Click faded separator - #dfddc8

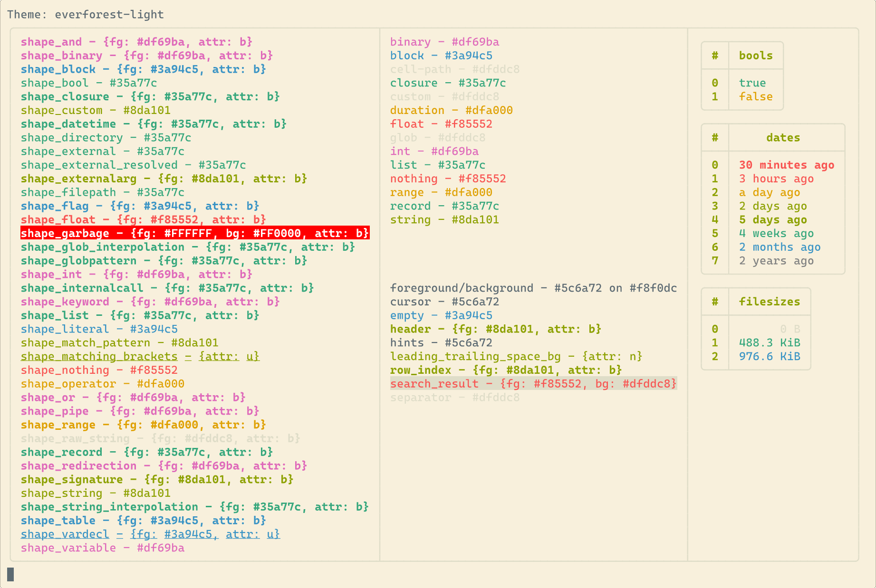[455, 398]
